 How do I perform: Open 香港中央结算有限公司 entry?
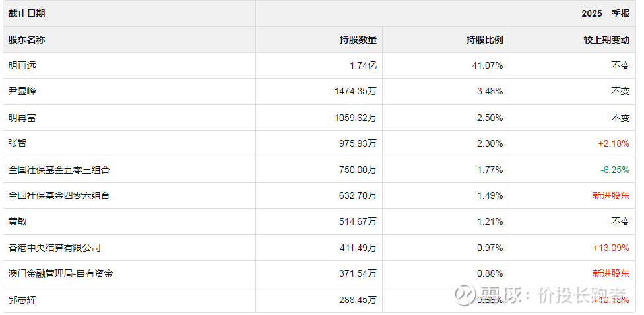click(54, 248)
